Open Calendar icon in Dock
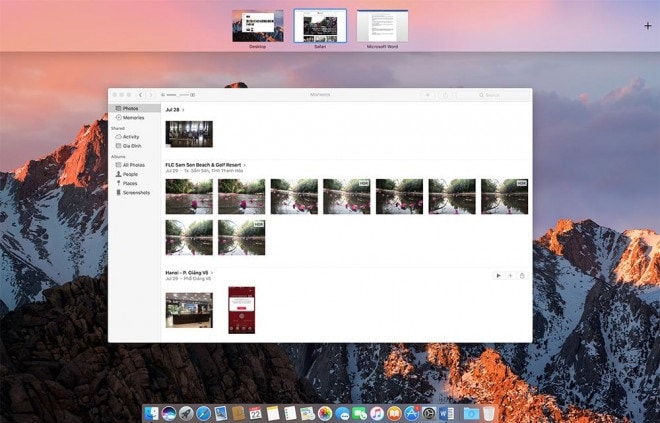Viewport: 660px width, 423px height. pyautogui.click(x=255, y=414)
